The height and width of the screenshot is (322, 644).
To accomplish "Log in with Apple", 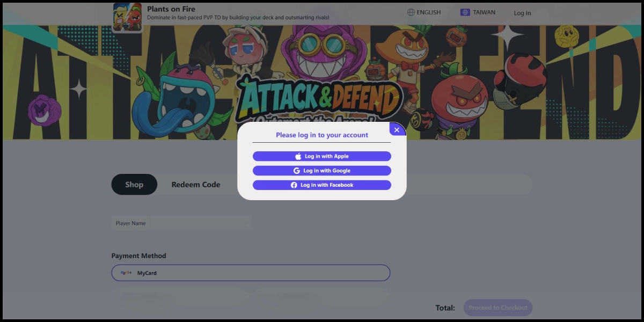I will pos(322,156).
